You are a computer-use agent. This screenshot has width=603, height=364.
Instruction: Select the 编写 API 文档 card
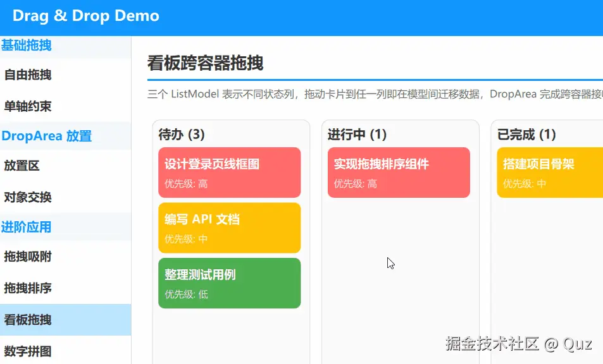(229, 227)
